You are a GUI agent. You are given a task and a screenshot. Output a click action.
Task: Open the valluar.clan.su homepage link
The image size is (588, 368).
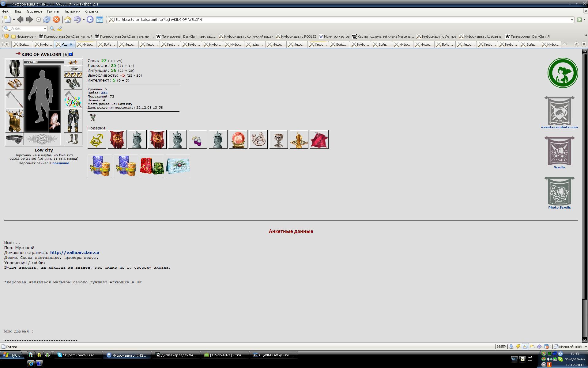pyautogui.click(x=75, y=252)
